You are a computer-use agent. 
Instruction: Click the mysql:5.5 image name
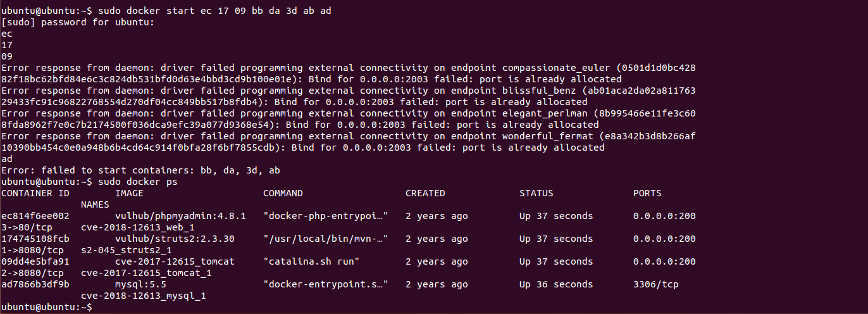tap(140, 285)
